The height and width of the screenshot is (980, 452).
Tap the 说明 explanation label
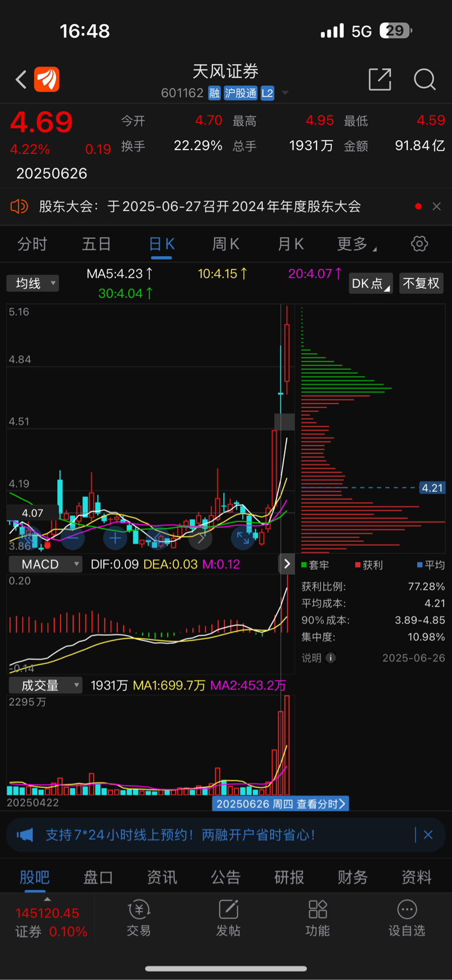(x=312, y=658)
